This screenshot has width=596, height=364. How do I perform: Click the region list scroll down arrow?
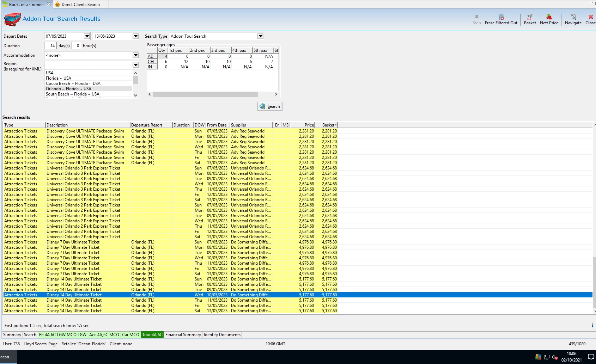pyautogui.click(x=135, y=95)
